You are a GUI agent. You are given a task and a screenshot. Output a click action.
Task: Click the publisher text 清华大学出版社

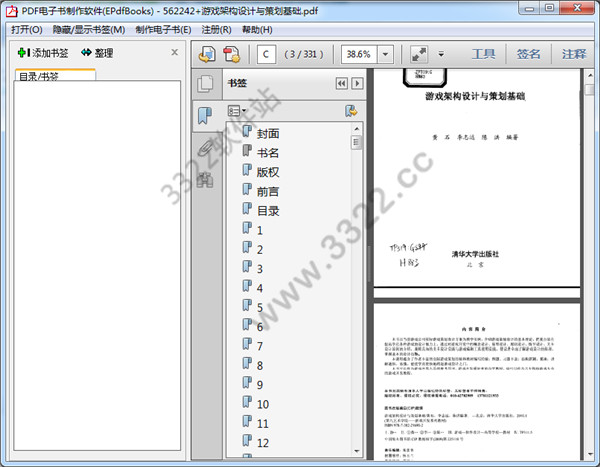click(475, 254)
